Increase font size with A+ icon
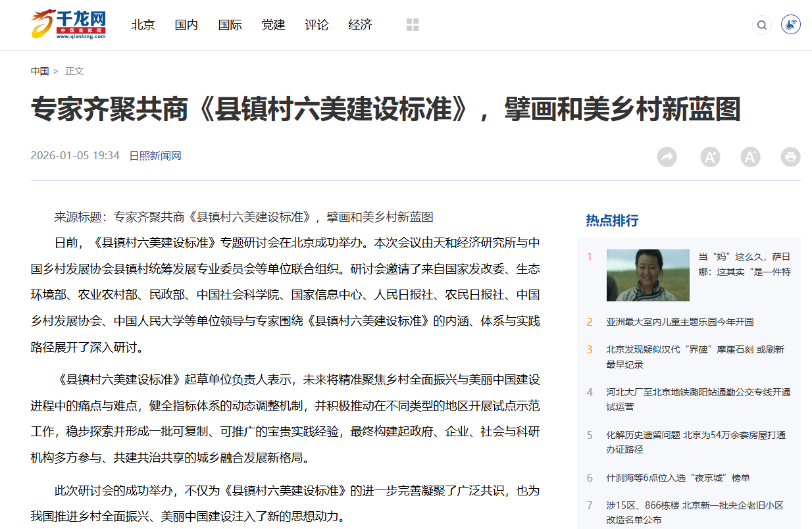The width and height of the screenshot is (812, 529). click(x=710, y=157)
